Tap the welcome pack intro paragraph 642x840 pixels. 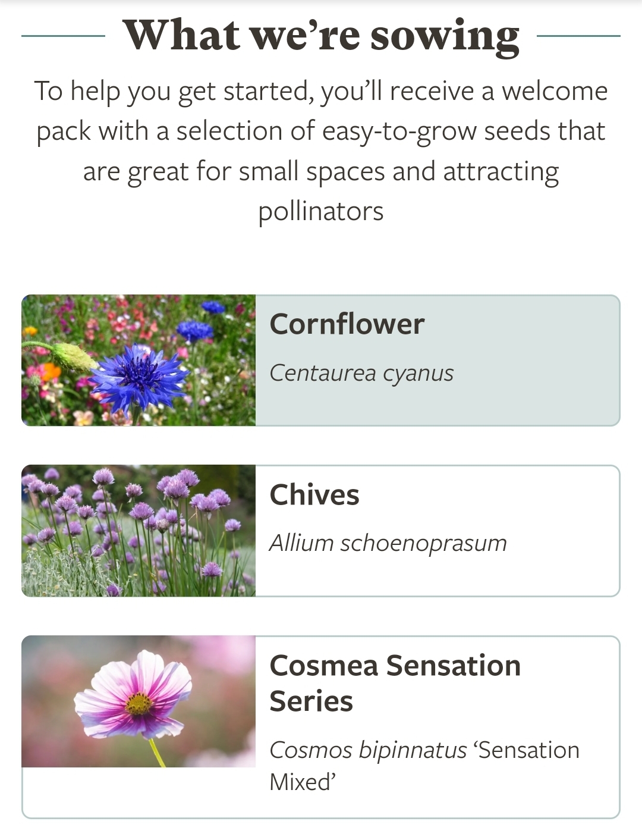(x=321, y=151)
